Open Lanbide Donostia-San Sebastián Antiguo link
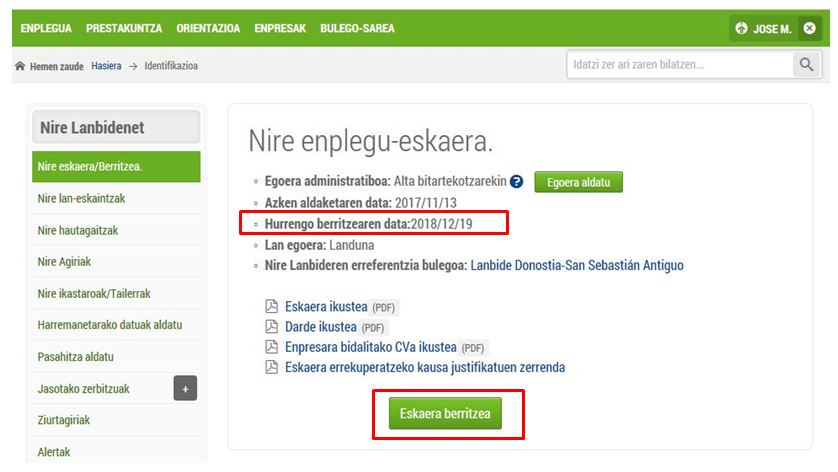Viewport: 838px width, 472px height. (x=577, y=265)
